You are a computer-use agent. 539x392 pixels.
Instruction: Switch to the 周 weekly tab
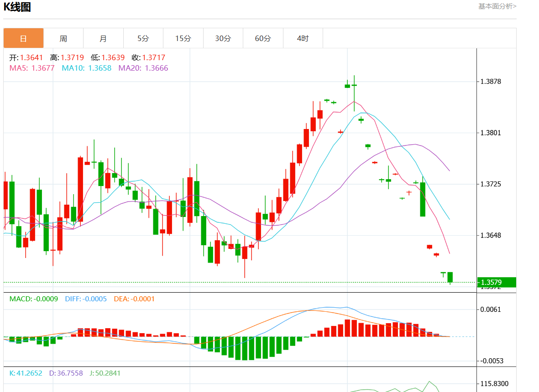pyautogui.click(x=63, y=38)
